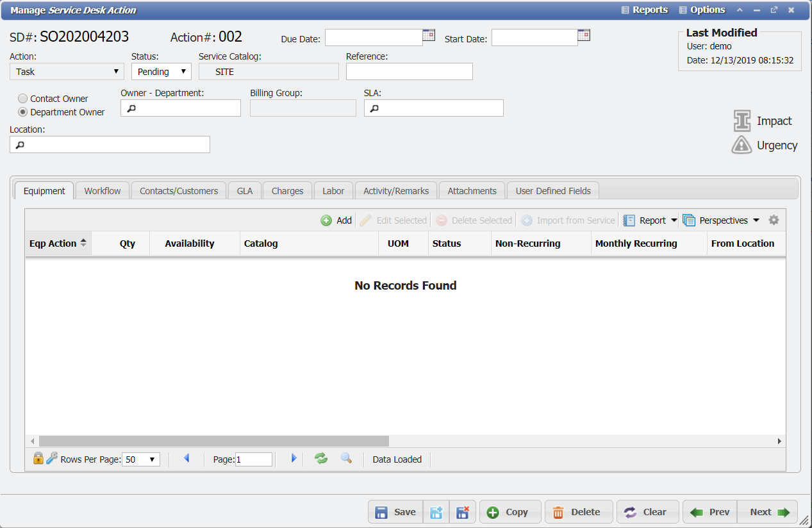Click the refresh grid data icon

(321, 458)
